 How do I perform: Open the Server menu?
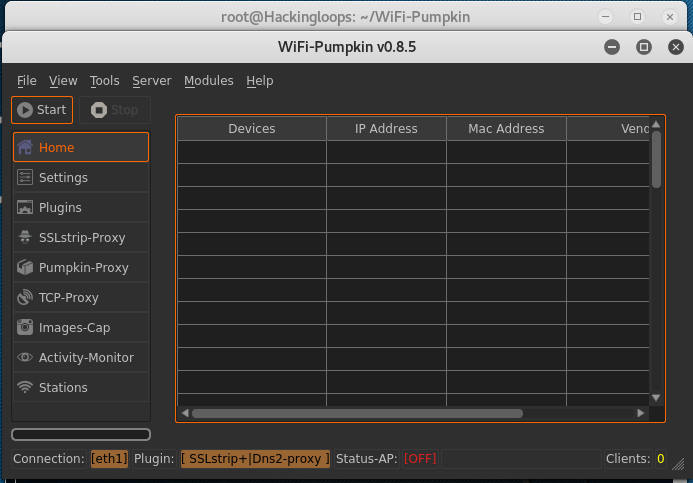[x=152, y=81]
